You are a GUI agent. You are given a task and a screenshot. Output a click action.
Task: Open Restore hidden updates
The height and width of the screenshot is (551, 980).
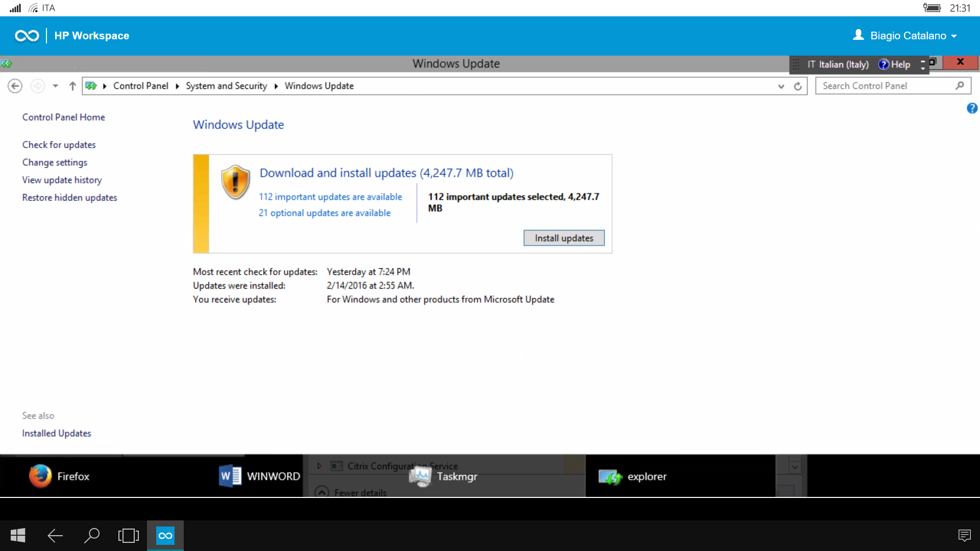tap(69, 197)
